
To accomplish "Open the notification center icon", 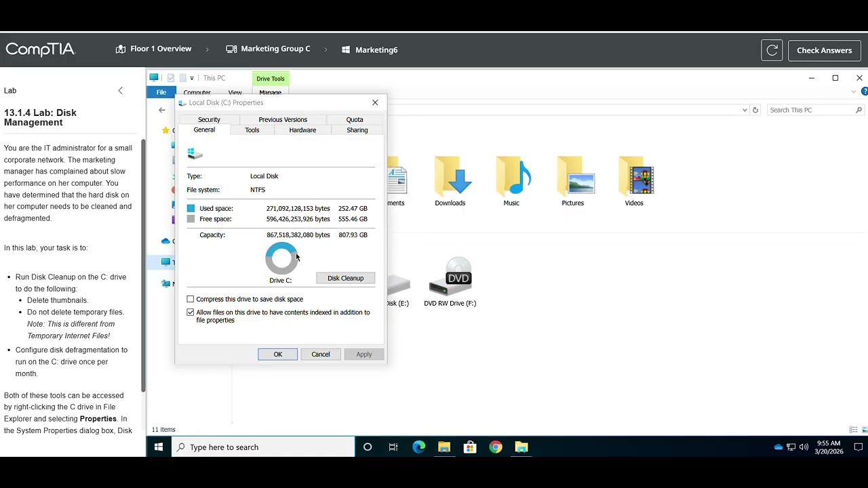I will click(858, 447).
